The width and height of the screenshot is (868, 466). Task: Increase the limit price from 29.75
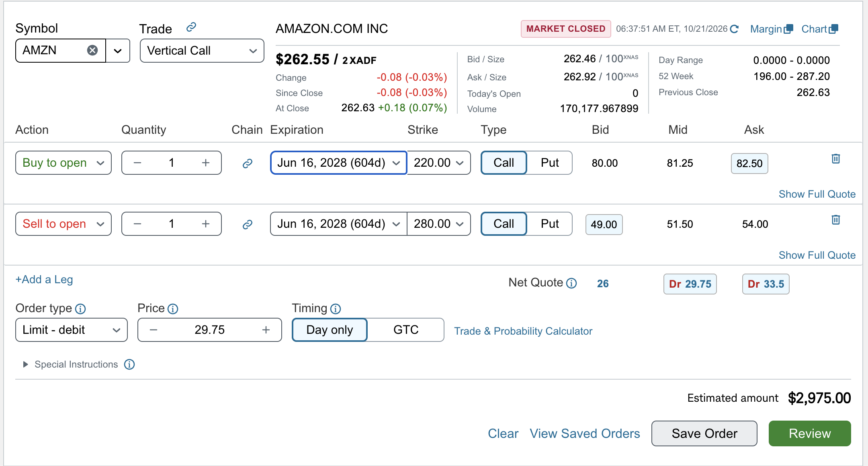click(x=266, y=330)
